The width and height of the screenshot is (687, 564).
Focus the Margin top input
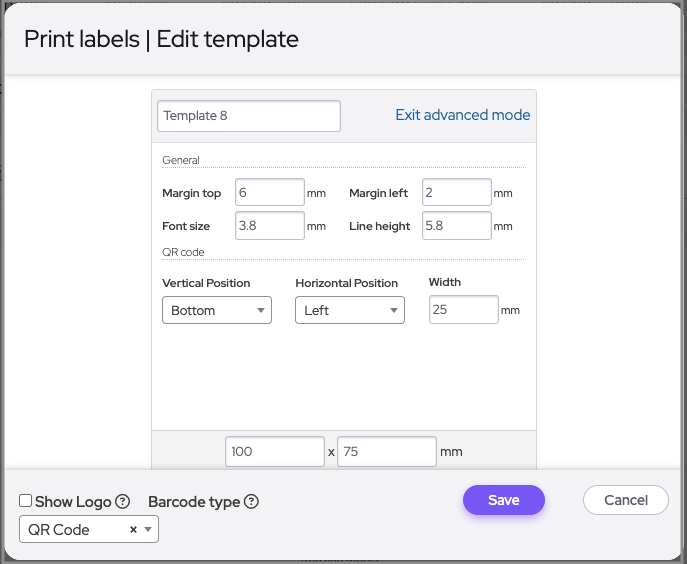270,192
